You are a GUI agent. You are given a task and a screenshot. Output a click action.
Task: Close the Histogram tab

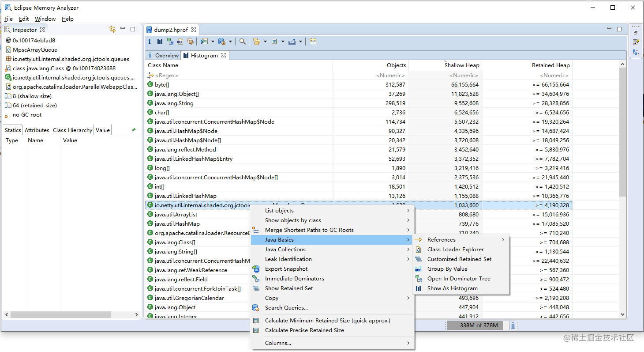point(224,55)
